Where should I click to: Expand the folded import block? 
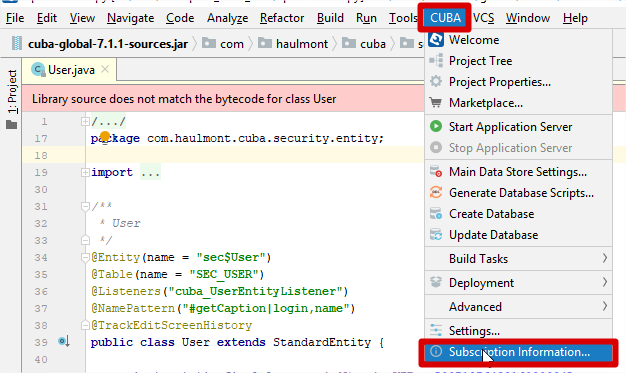tap(85, 173)
